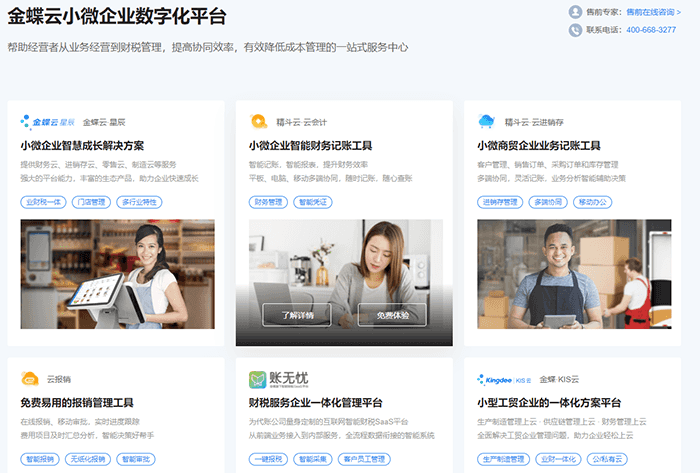Open 免费易用的报销管理工具 title
Viewport: 700px width, 473px height.
(77, 402)
